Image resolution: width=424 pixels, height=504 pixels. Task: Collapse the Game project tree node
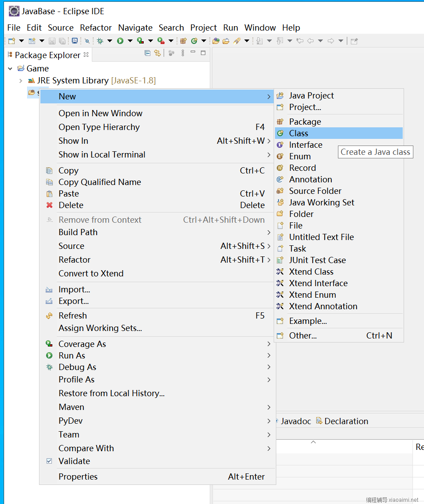click(10, 68)
